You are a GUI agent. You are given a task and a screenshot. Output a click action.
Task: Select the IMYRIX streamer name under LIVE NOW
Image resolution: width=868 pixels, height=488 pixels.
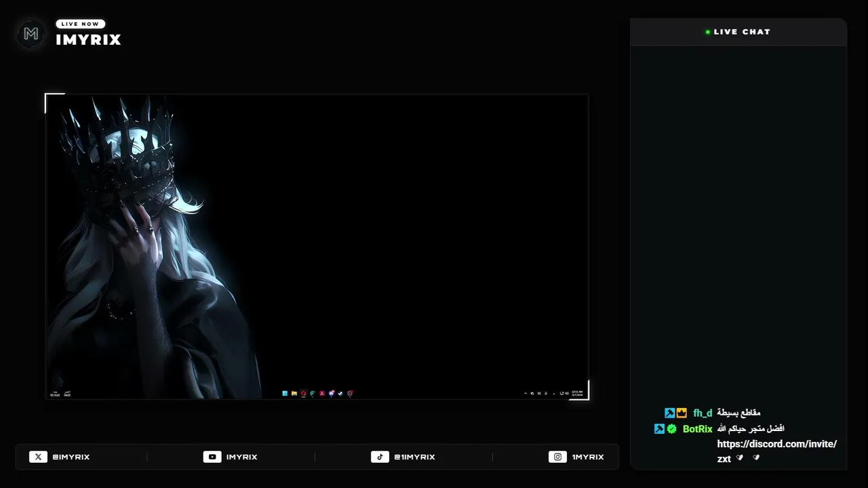(x=88, y=40)
